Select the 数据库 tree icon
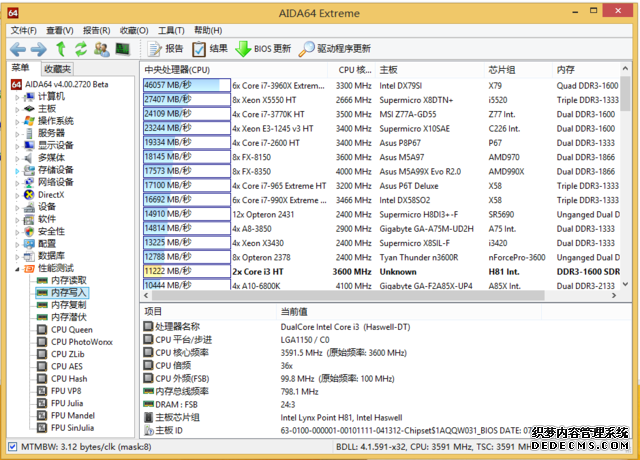Image resolution: width=640 pixels, height=460 pixels. click(29, 256)
